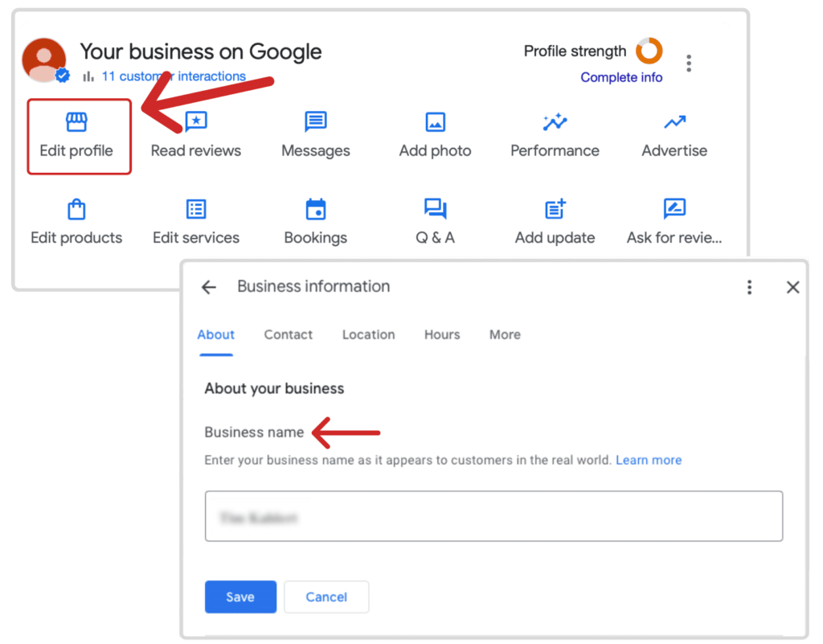Click the truncated Ask for revie... label
Viewport: 823px width, 644px height.
tap(674, 238)
